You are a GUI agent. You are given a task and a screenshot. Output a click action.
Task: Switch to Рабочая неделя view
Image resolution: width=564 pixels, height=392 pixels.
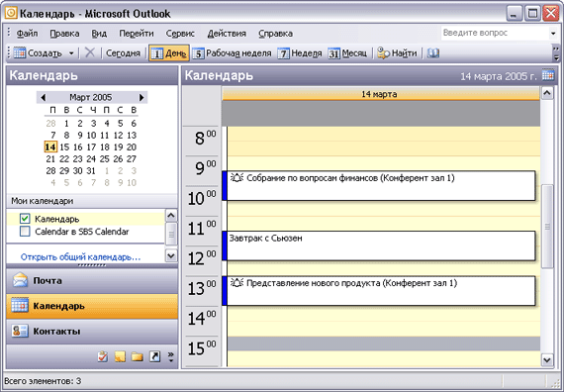point(232,53)
